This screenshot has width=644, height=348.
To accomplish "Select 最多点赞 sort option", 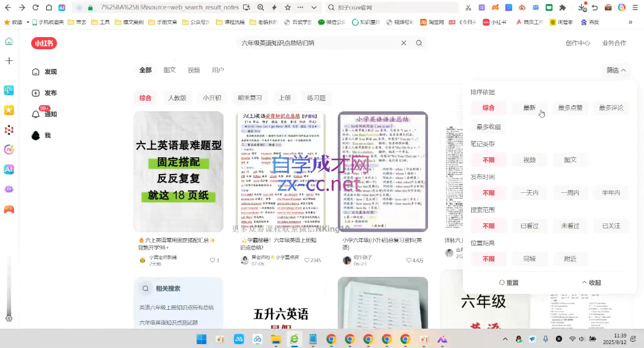I will (570, 108).
